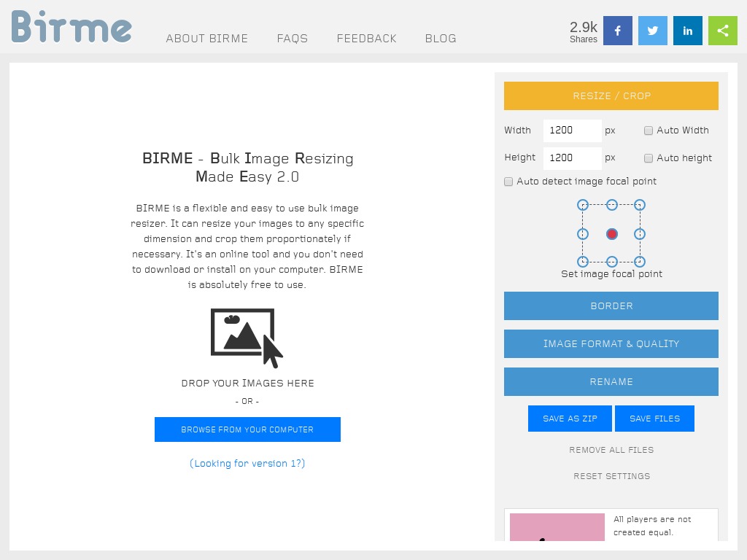Open the green share options icon
The width and height of the screenshot is (747, 560).
[x=723, y=31]
